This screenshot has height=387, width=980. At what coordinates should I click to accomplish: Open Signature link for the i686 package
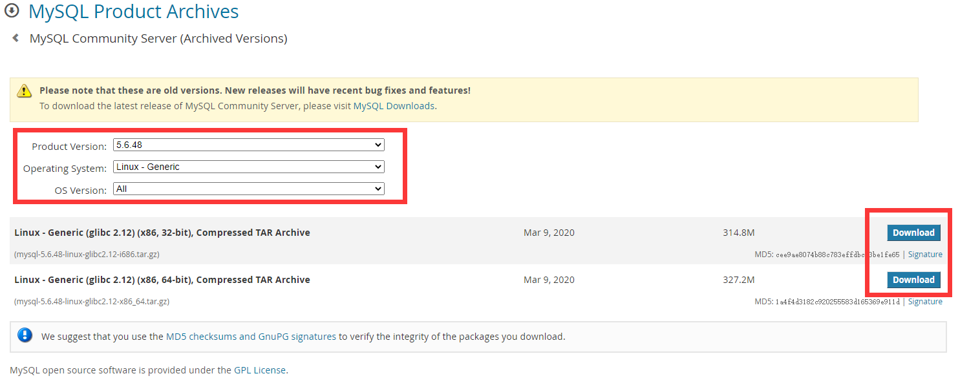tap(925, 255)
